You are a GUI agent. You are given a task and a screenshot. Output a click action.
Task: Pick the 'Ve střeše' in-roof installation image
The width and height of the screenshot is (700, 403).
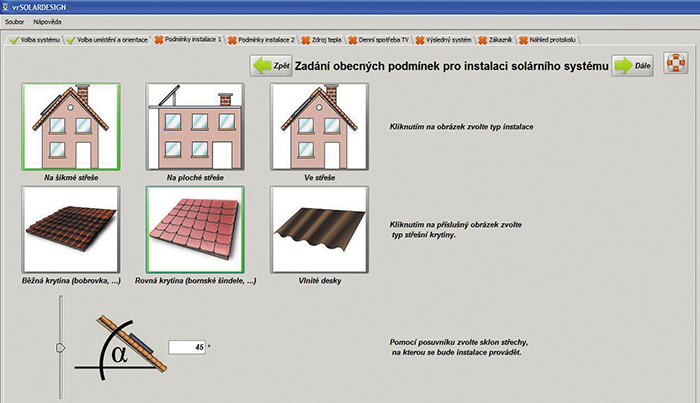[319, 127]
